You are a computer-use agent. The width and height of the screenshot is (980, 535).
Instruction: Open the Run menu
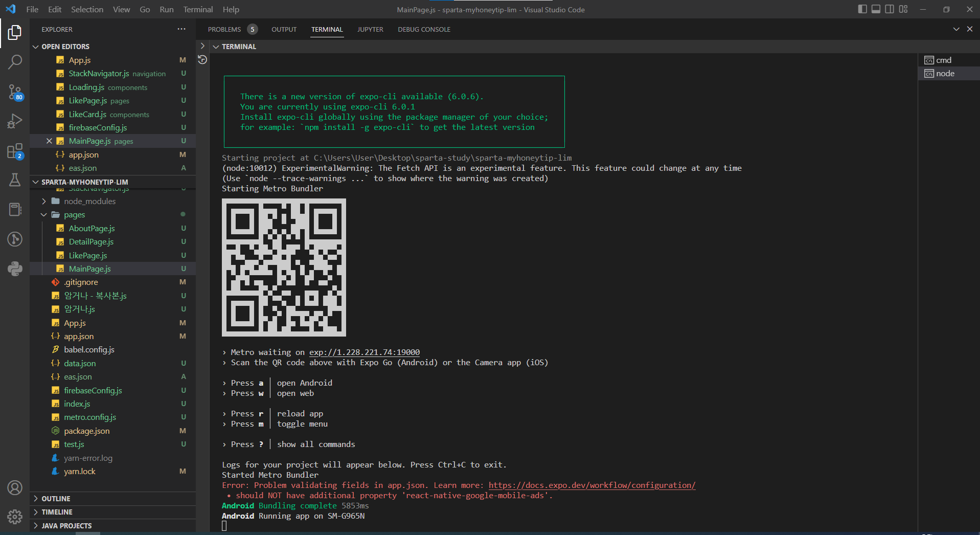pos(167,9)
